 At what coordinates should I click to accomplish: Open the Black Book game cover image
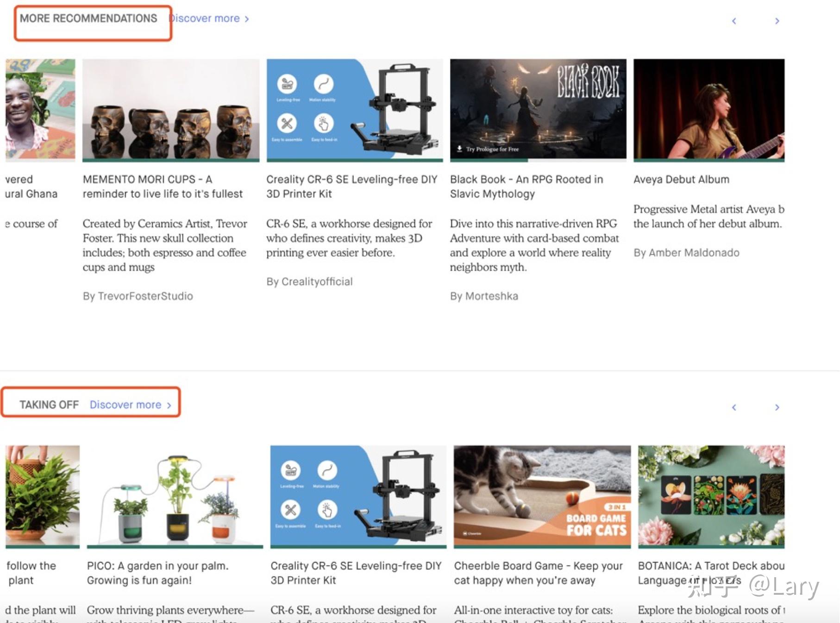[x=538, y=109]
